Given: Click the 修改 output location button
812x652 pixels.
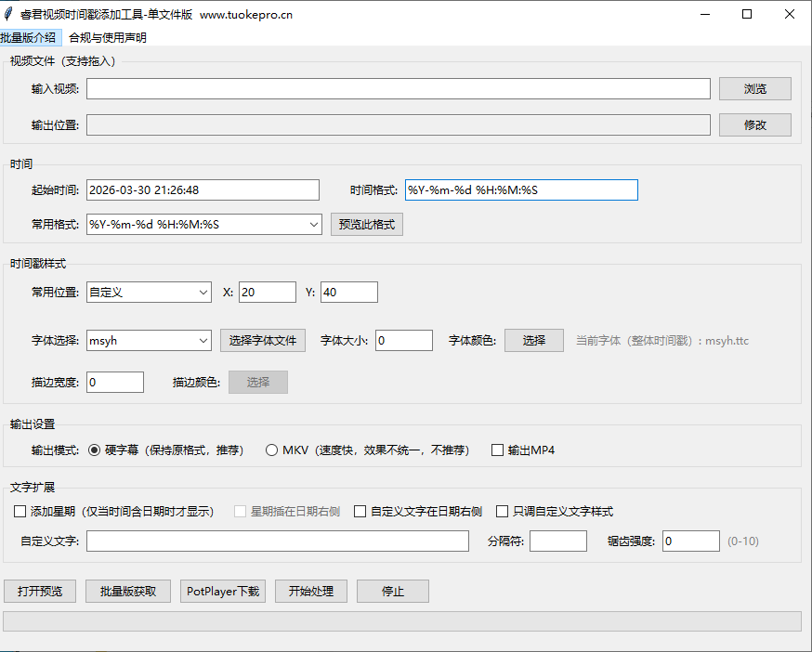Looking at the screenshot, I should point(754,125).
